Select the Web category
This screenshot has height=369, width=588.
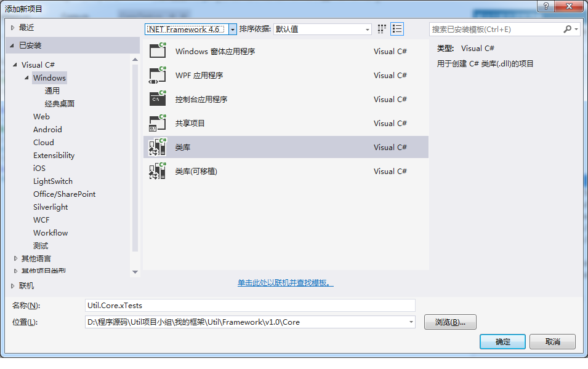click(x=41, y=116)
